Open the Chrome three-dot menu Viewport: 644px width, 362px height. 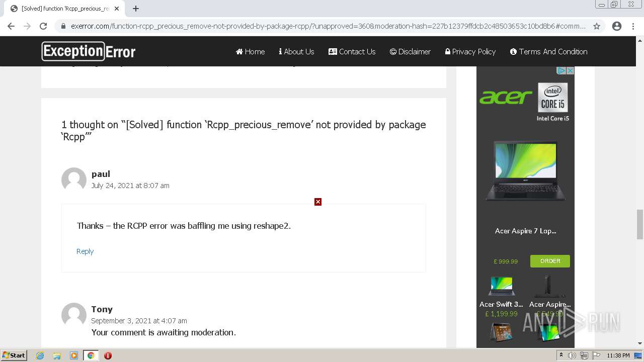tap(633, 26)
